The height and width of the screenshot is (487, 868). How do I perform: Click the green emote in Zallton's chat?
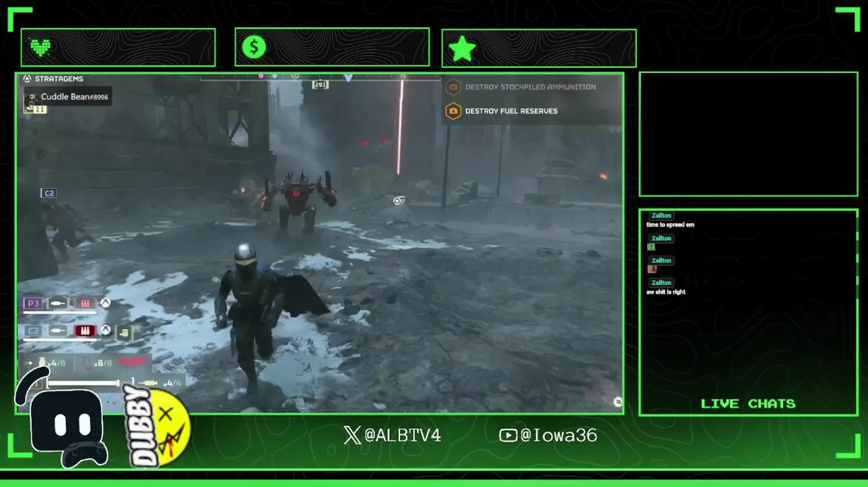[651, 247]
